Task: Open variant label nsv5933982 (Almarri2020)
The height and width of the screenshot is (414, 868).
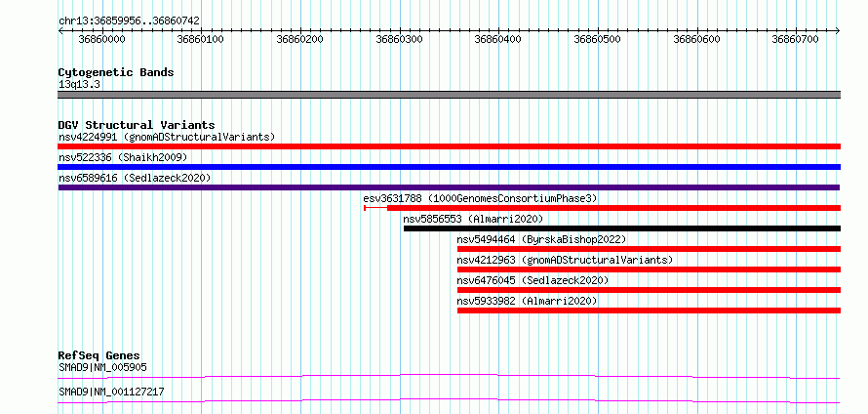Action: [527, 301]
